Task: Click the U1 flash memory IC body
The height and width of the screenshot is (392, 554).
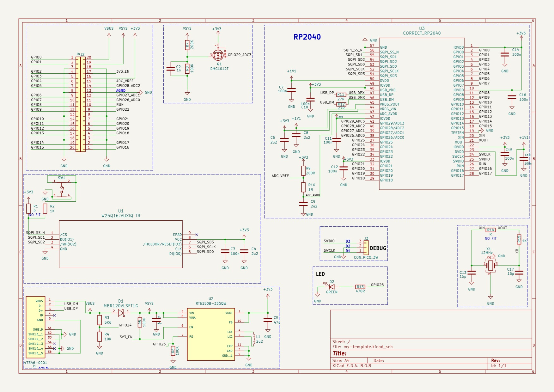Action: 121,244
